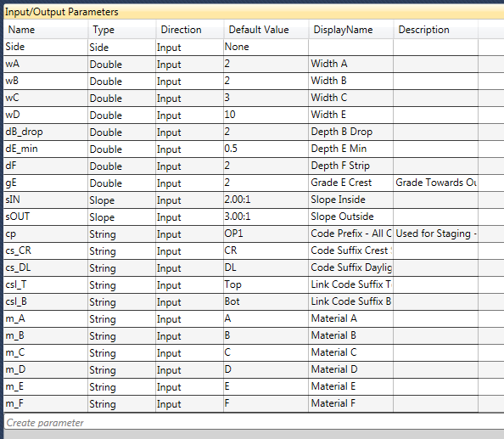Screen dimensions: 504x439
Task: Select the 'cp' parameter name cell
Action: click(46, 234)
